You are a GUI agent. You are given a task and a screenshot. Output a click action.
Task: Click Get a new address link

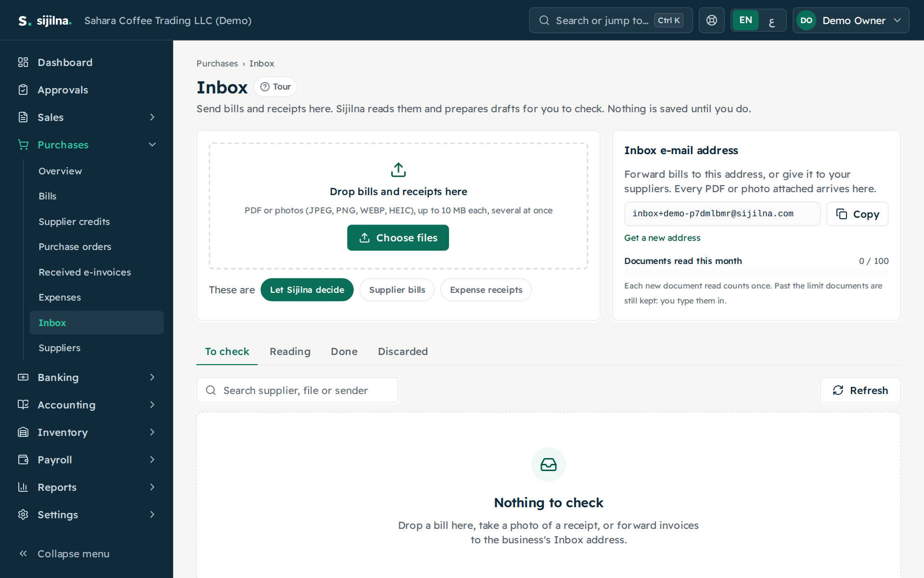click(662, 237)
